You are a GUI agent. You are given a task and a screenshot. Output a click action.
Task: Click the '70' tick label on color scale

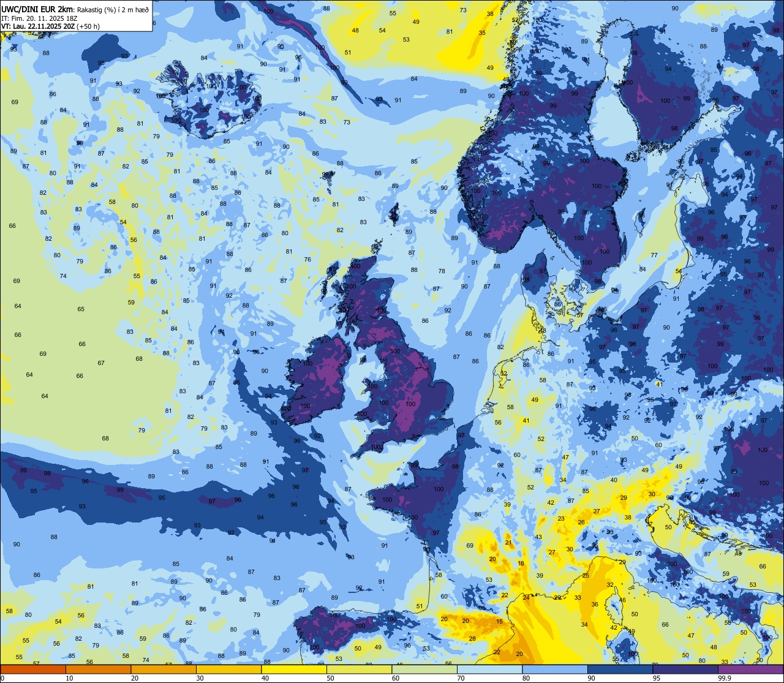(461, 678)
